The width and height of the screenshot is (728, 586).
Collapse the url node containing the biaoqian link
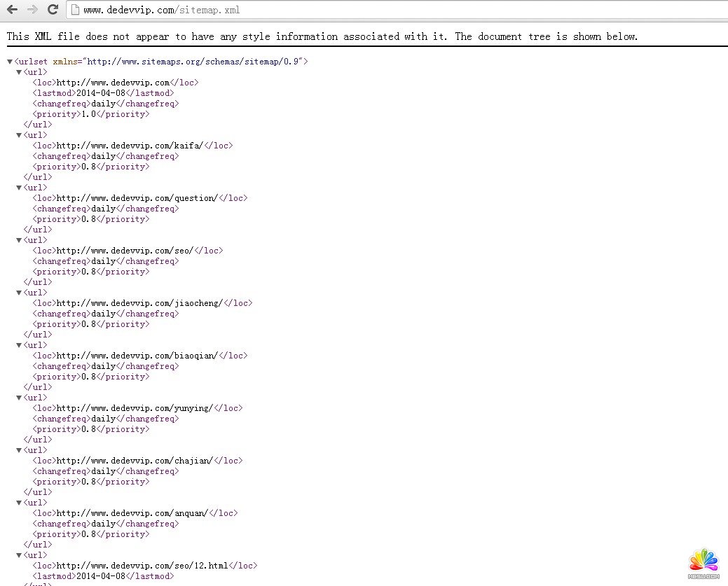click(x=19, y=346)
